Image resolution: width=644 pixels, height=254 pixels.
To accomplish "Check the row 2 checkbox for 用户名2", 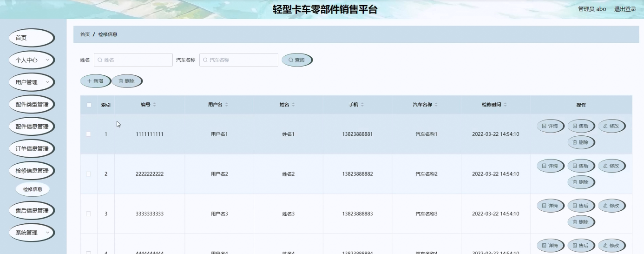I will click(x=89, y=174).
